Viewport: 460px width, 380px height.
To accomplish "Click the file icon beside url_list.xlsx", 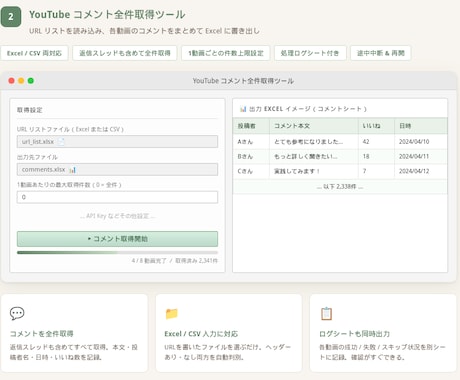I will click(61, 142).
